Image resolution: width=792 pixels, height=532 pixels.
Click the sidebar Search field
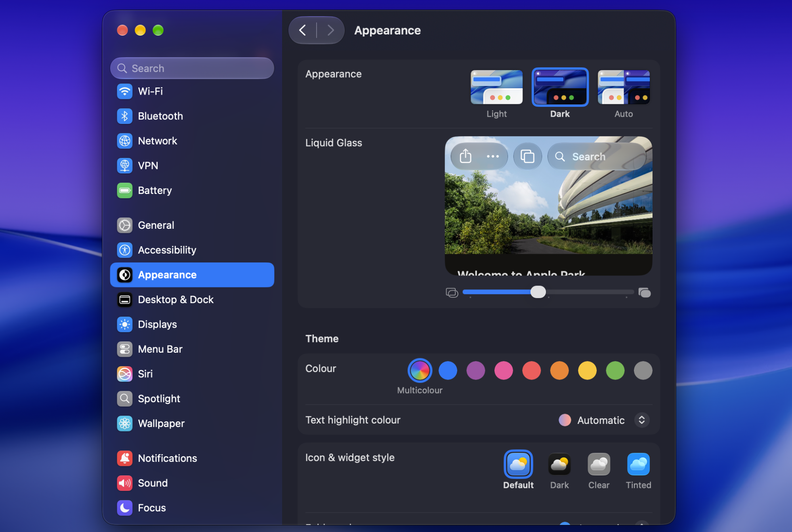click(x=192, y=68)
